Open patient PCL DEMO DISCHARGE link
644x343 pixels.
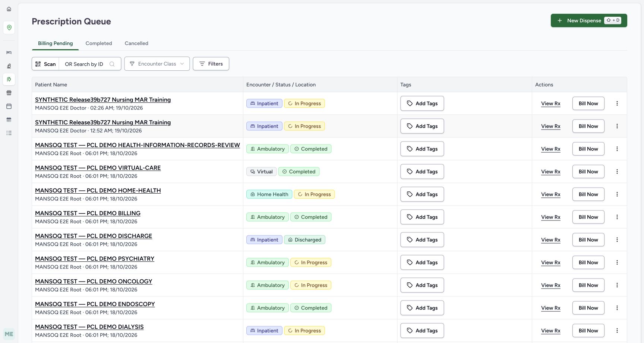coord(94,236)
